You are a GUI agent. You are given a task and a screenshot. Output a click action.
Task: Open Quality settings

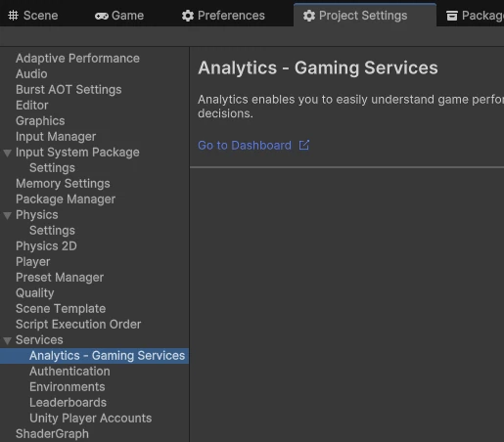(35, 293)
